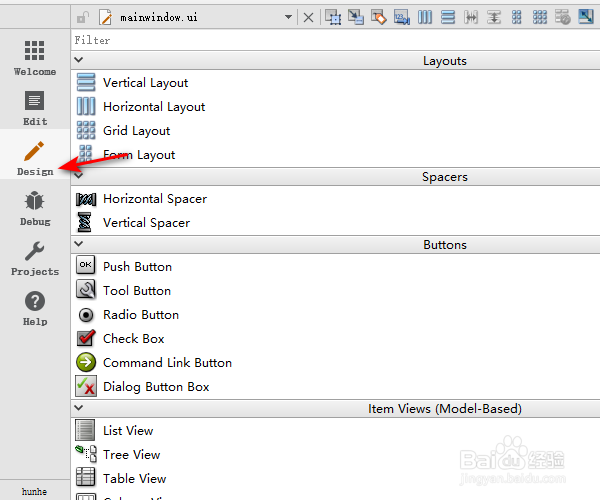The height and width of the screenshot is (500, 600).
Task: Select Tree View widget icon
Action: (86, 454)
